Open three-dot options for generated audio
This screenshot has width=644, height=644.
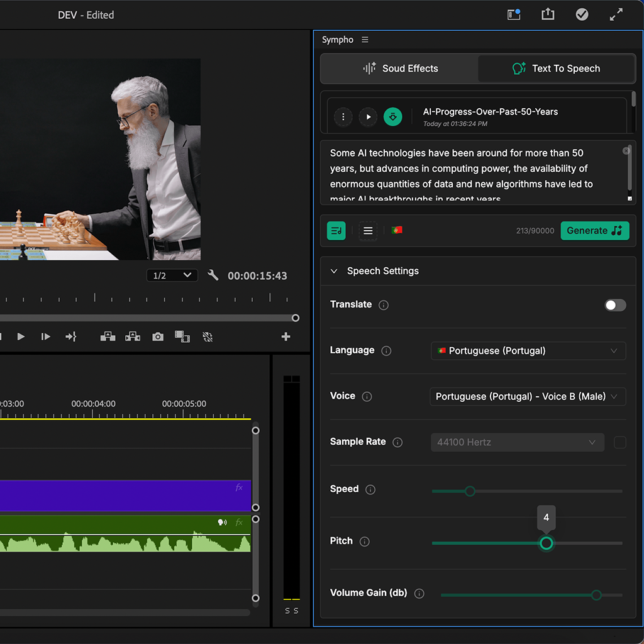click(343, 116)
